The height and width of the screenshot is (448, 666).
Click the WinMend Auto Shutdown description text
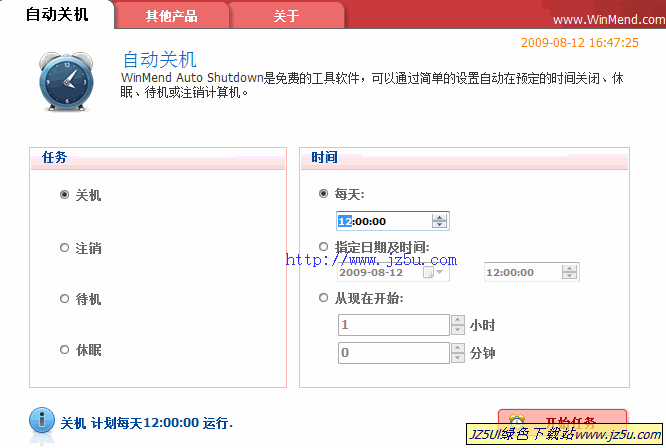(372, 85)
